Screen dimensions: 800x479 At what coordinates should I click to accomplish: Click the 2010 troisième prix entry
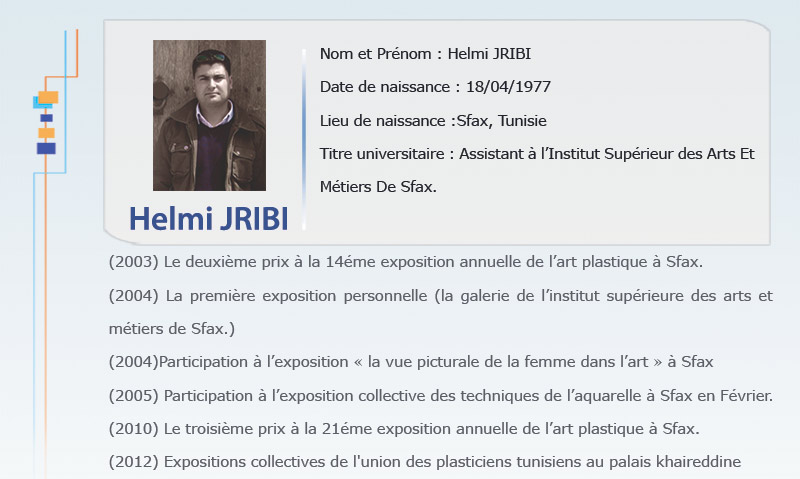(x=403, y=429)
